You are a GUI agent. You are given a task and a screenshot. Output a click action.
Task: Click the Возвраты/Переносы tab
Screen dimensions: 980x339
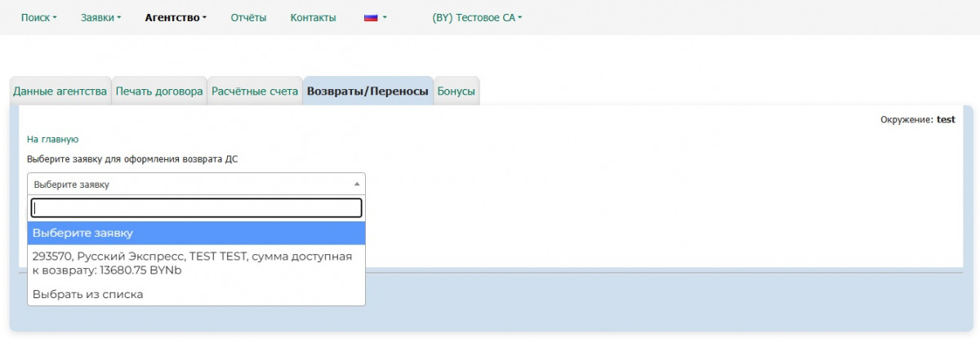click(367, 91)
